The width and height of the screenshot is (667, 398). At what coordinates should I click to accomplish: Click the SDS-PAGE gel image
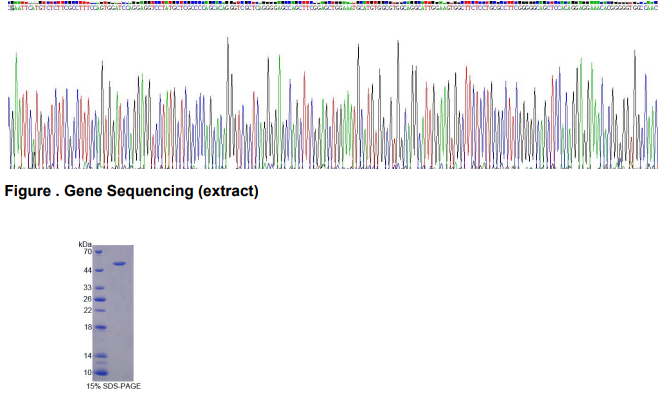(113, 313)
